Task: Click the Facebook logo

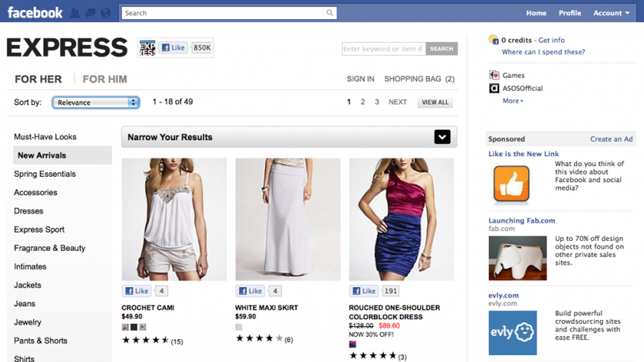Action: (x=35, y=13)
